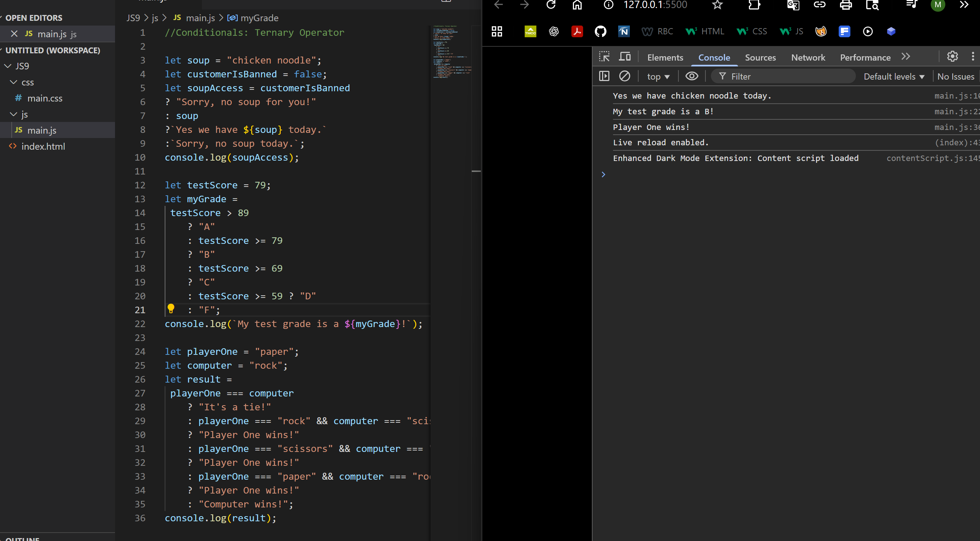Open index.html in the explorer
This screenshot has width=980, height=541.
click(43, 146)
